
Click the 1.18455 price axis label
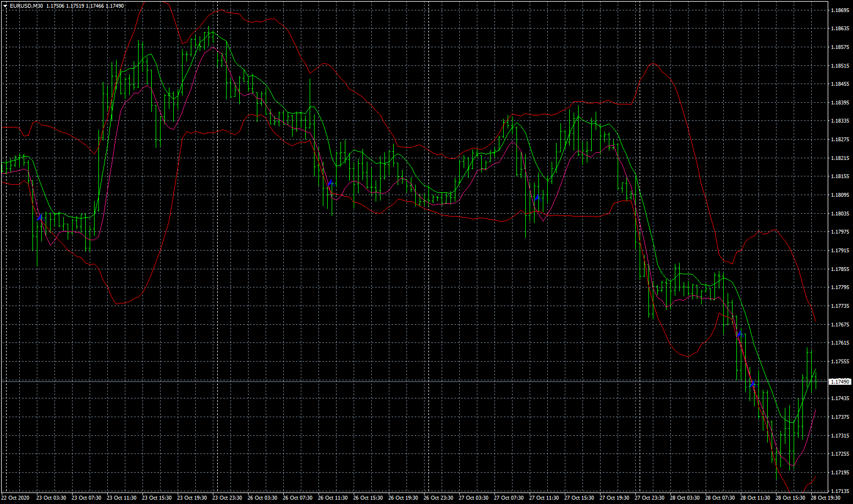(x=840, y=84)
